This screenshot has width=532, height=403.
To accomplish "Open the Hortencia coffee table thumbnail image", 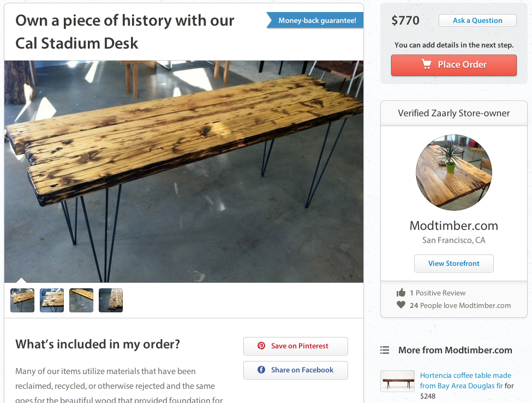I will coord(398,381).
